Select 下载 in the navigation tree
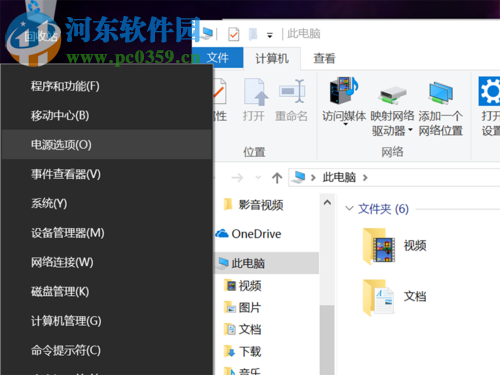The width and height of the screenshot is (500, 375). [x=250, y=351]
